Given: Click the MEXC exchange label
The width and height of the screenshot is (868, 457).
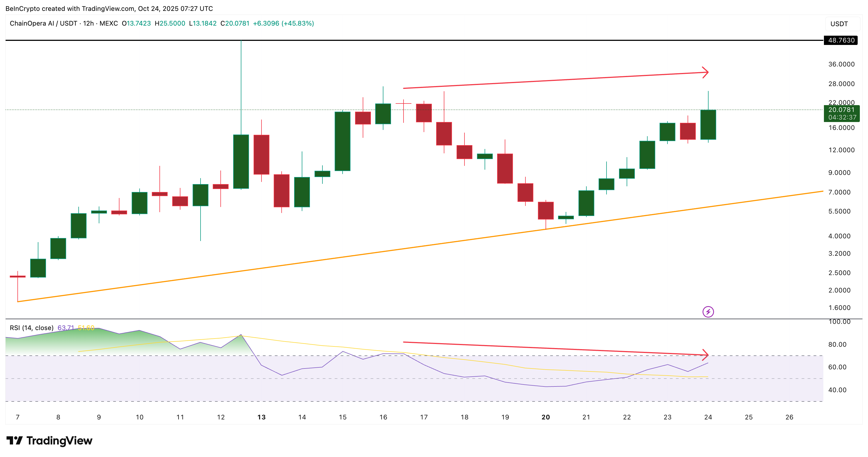Looking at the screenshot, I should 109,24.
